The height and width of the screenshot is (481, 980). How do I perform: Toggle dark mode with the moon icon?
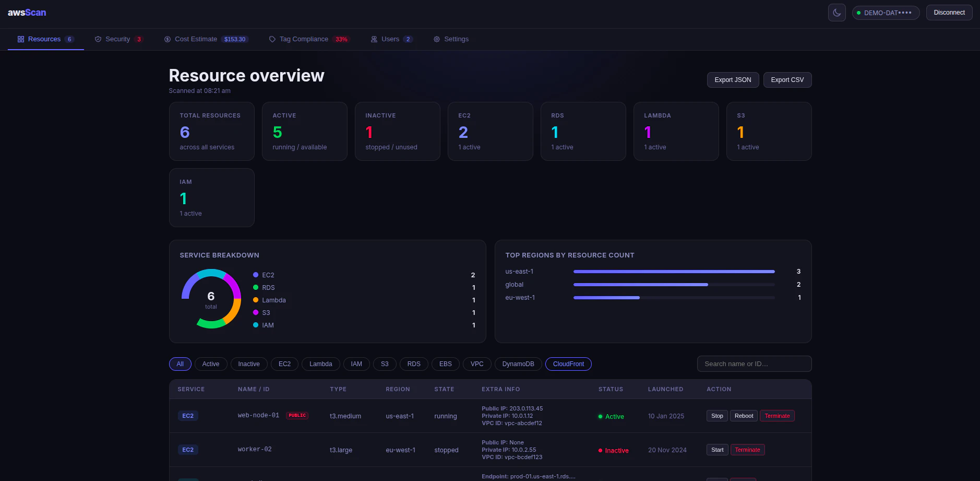[836, 12]
